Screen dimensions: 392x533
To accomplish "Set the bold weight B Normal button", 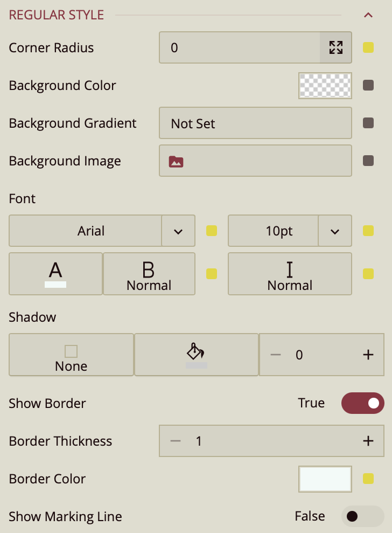I will [149, 274].
